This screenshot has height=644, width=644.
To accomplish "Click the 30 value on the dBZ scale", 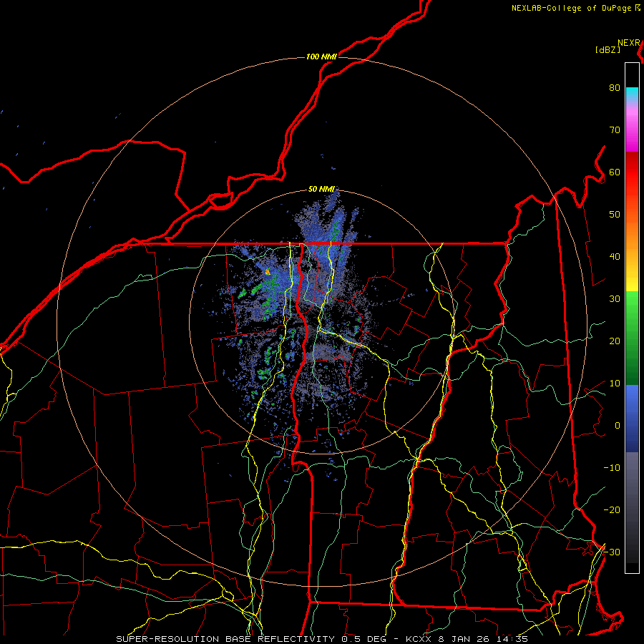I will coord(615,299).
